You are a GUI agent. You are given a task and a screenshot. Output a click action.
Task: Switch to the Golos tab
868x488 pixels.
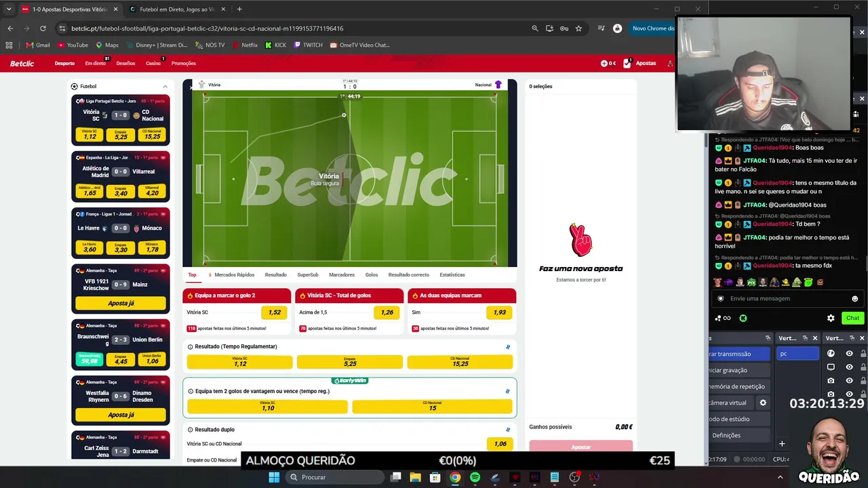[x=372, y=274]
